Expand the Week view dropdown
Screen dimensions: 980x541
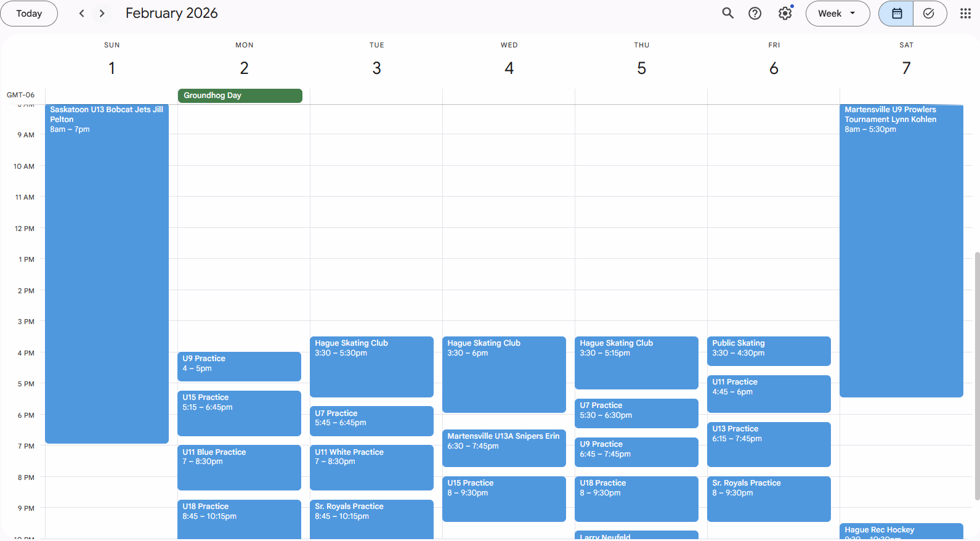coord(837,14)
